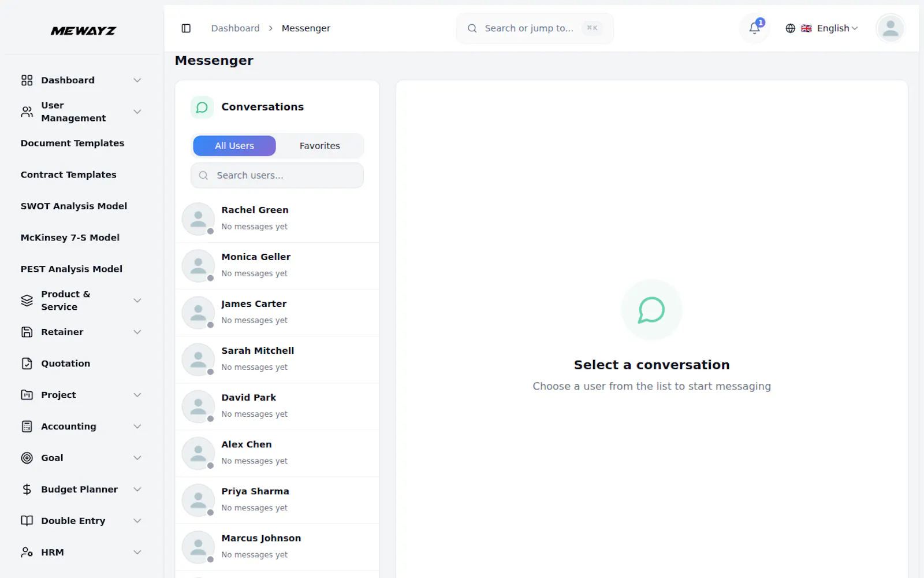Open Document Templates menu item
Screen dimensions: 924x578
pos(72,143)
